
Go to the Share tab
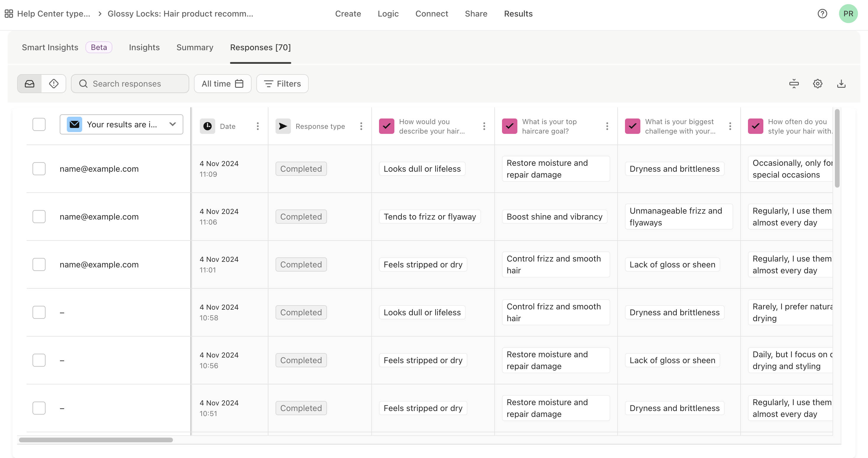click(476, 14)
